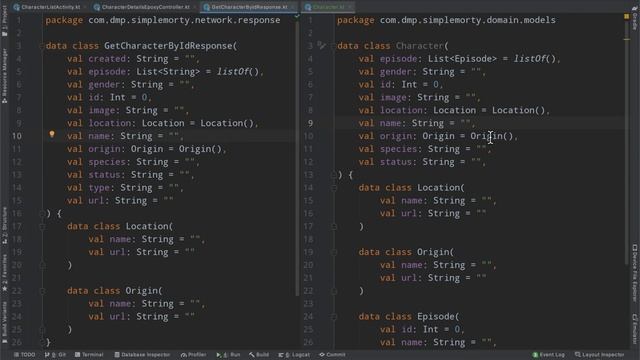The height and width of the screenshot is (360, 640).
Task: Collapse the GetCharacterByIdResponse class fold at line 3
Action: click(x=42, y=46)
